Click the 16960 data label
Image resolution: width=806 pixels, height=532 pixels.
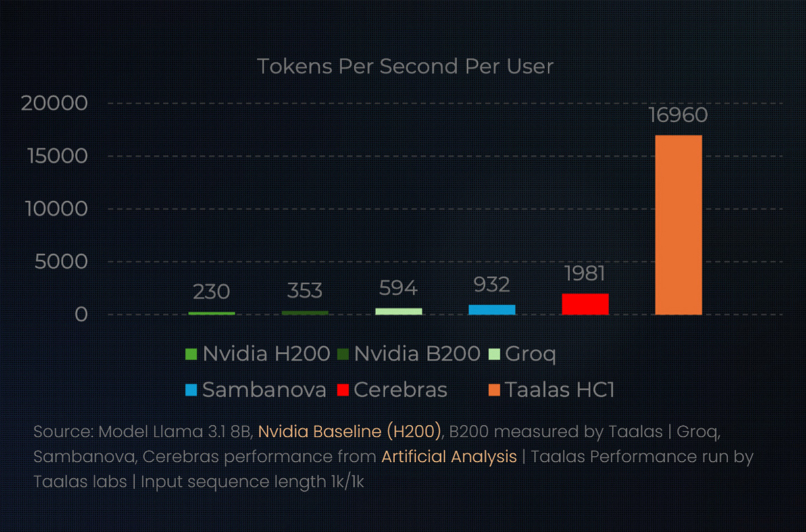click(678, 116)
